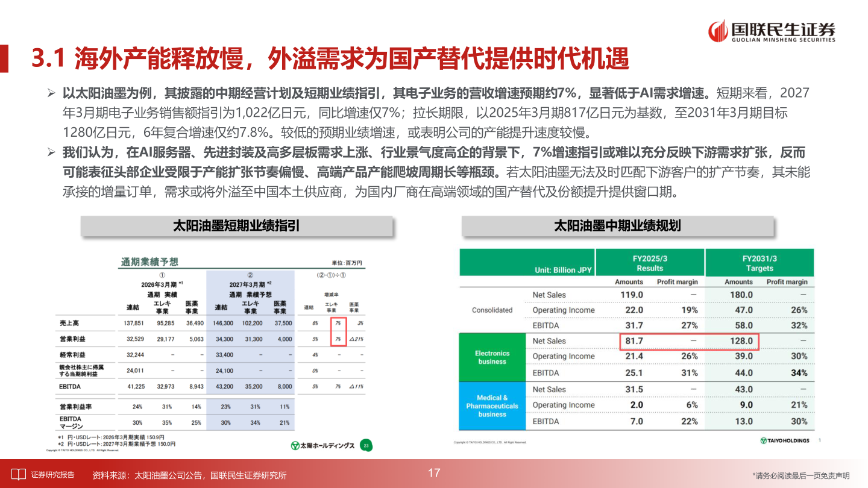Click the Consolidated row group label
The width and height of the screenshot is (868, 488).
492,310
